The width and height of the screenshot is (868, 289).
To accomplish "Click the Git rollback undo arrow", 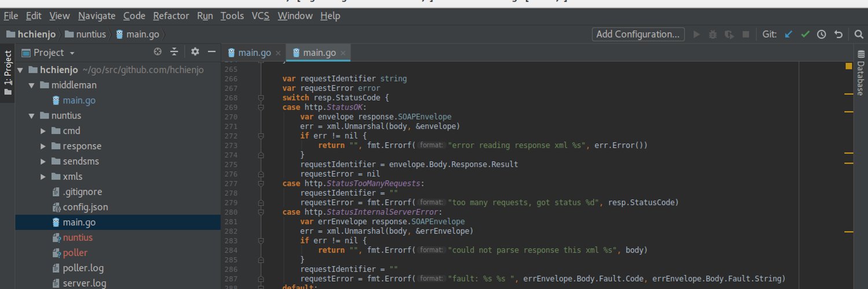I will (x=838, y=34).
